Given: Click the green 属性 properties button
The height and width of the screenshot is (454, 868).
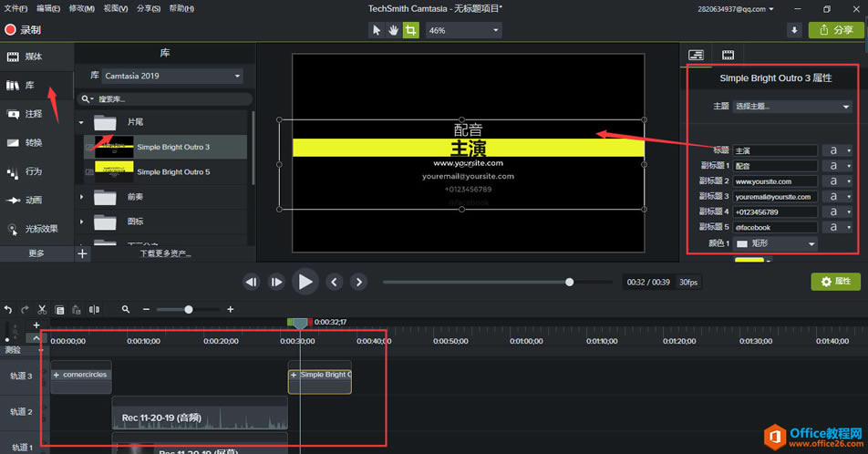Looking at the screenshot, I should pyautogui.click(x=836, y=282).
